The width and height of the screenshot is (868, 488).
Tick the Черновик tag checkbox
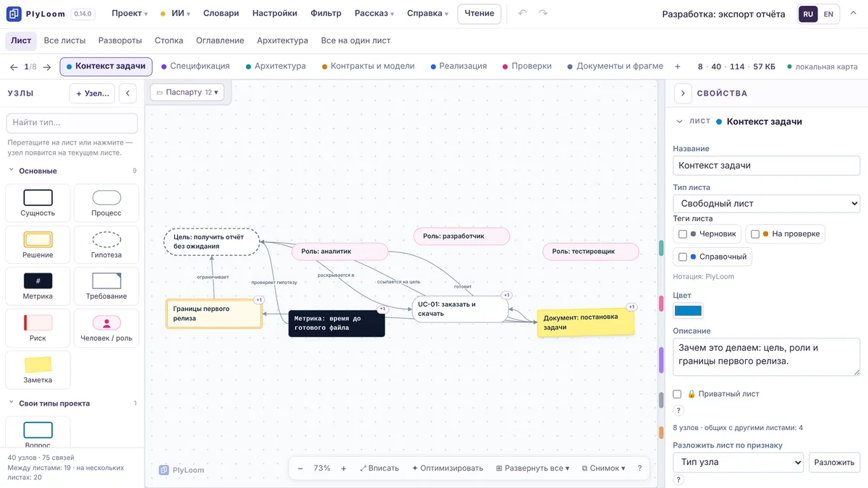click(x=682, y=234)
